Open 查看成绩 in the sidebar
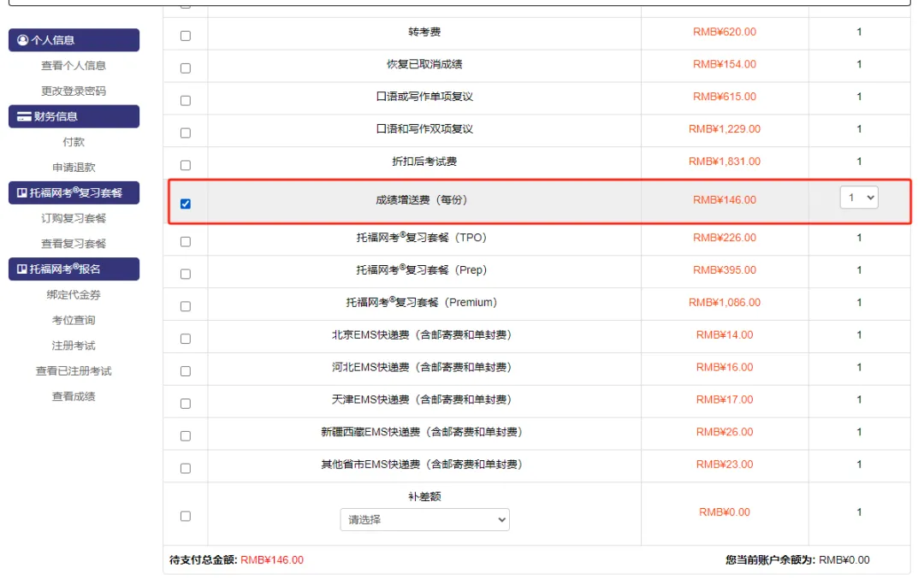924x579 pixels. tap(74, 396)
